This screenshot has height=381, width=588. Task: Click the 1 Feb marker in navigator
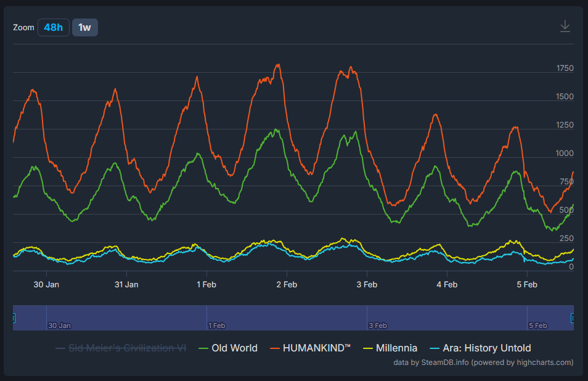[x=216, y=325]
